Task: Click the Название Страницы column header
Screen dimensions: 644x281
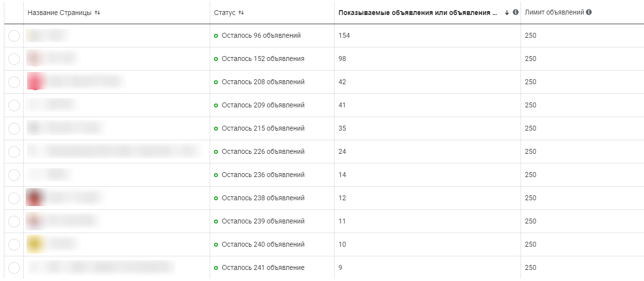Action: [x=60, y=13]
